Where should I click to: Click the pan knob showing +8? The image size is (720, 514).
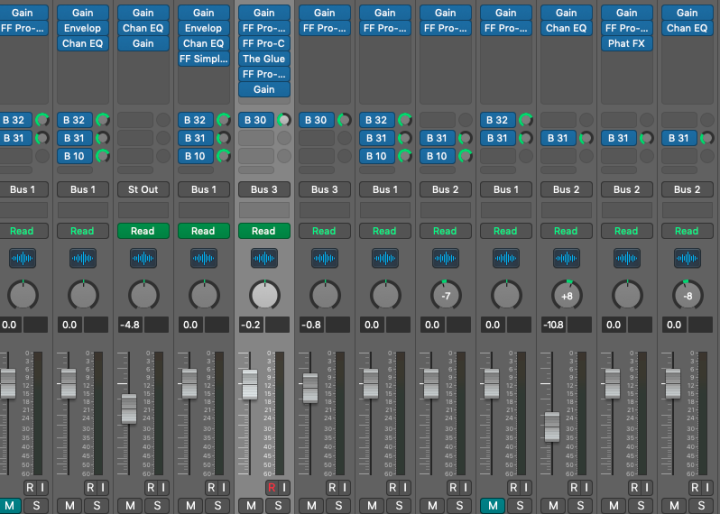tap(567, 295)
